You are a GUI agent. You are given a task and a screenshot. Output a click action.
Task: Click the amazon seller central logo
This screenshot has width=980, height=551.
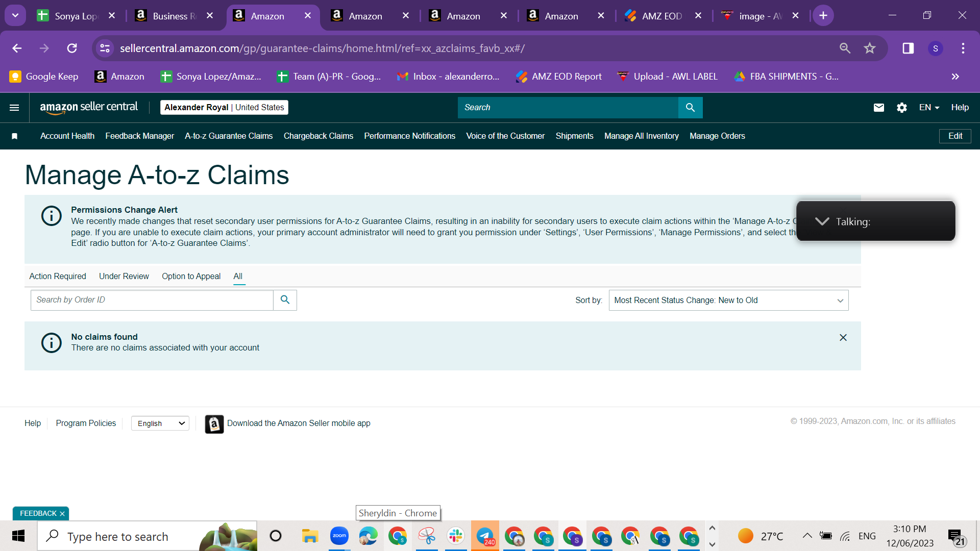coord(89,108)
